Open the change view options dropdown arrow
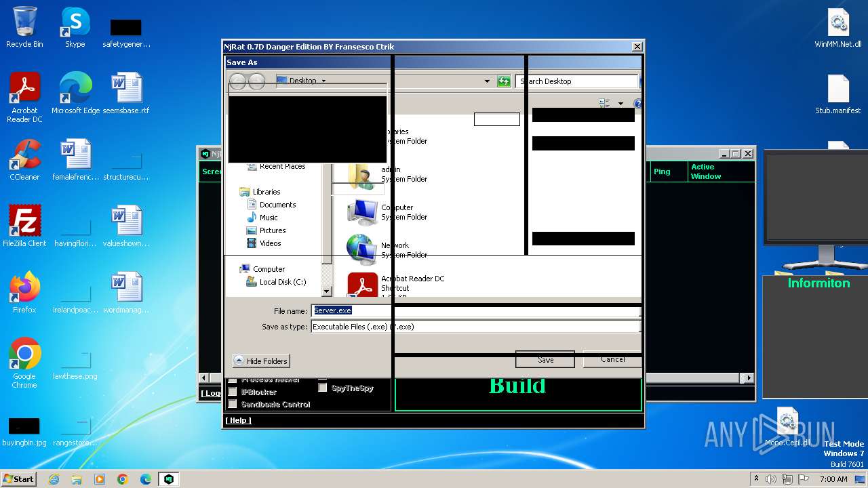 [x=620, y=104]
